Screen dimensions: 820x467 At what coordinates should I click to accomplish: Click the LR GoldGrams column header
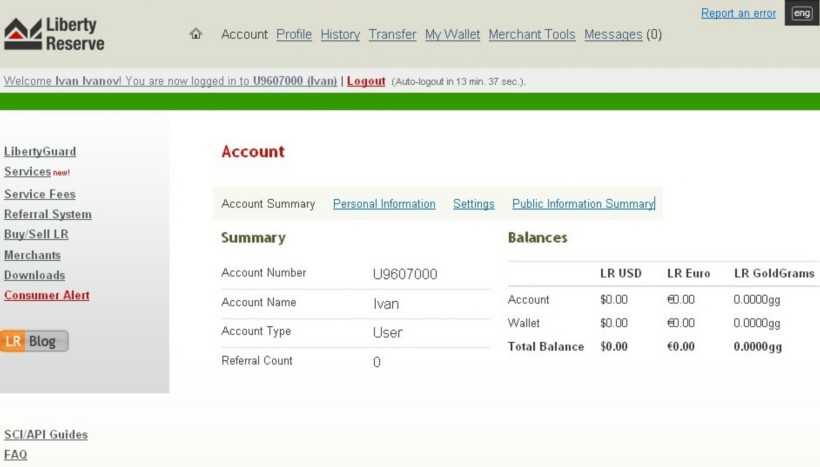[x=774, y=274]
